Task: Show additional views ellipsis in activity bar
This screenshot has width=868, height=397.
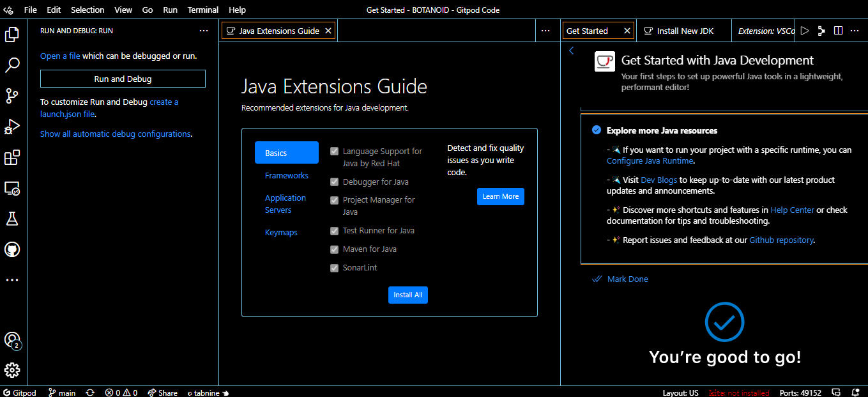Action: [12, 280]
